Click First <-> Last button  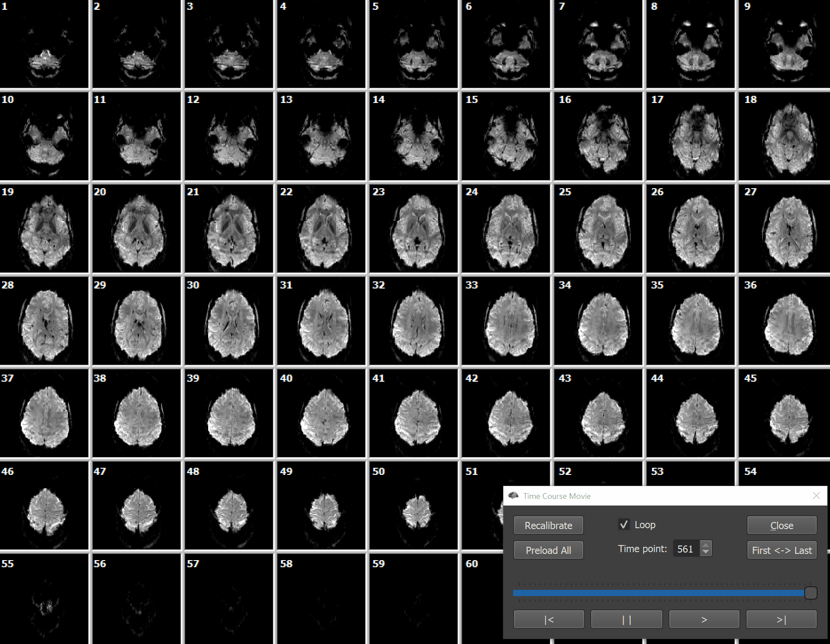(x=782, y=550)
